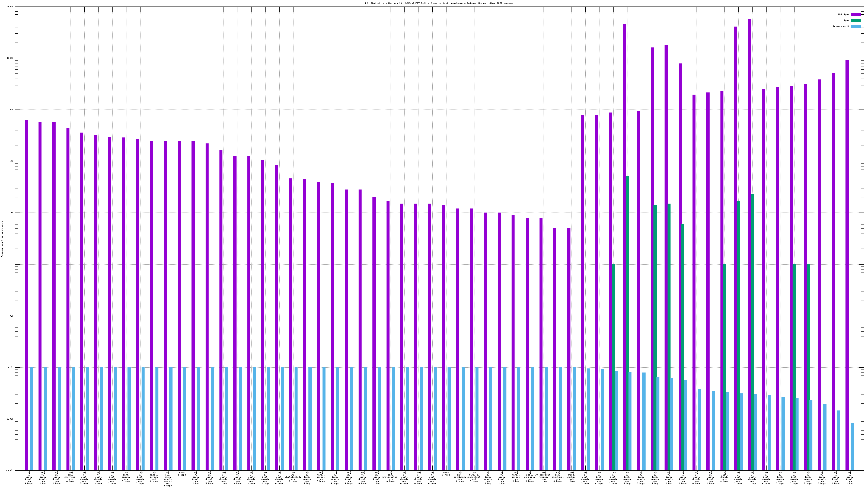Click the 'none 9 hops' x-axis label
This screenshot has height=488, width=868.
[x=446, y=474]
